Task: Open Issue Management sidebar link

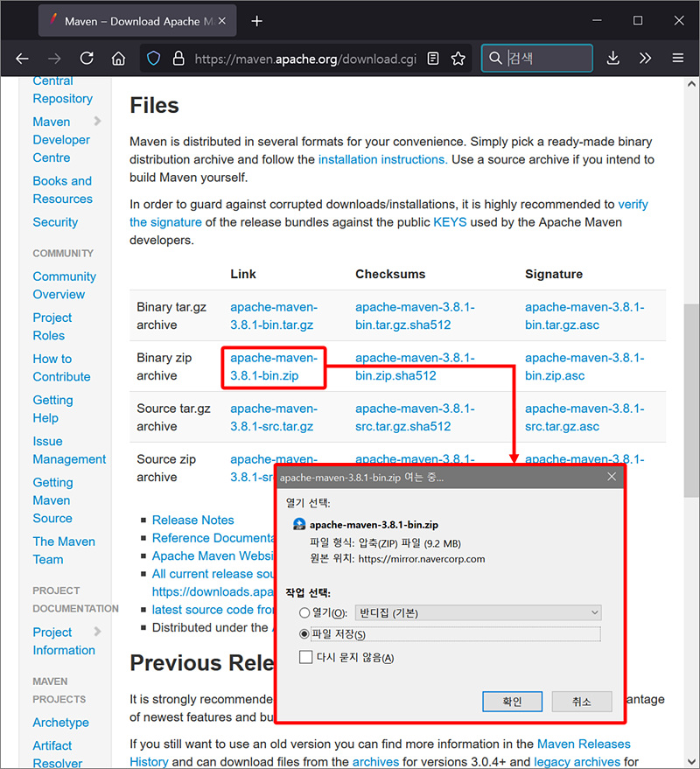Action: (x=69, y=451)
